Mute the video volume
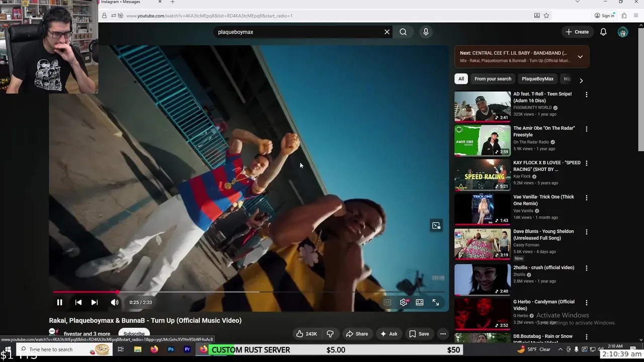644x362 pixels. tap(115, 302)
